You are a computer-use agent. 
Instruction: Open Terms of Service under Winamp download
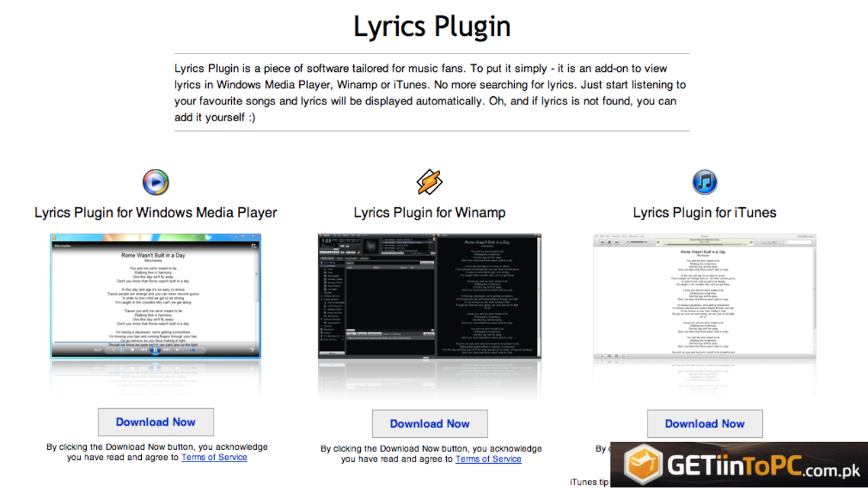coord(488,459)
